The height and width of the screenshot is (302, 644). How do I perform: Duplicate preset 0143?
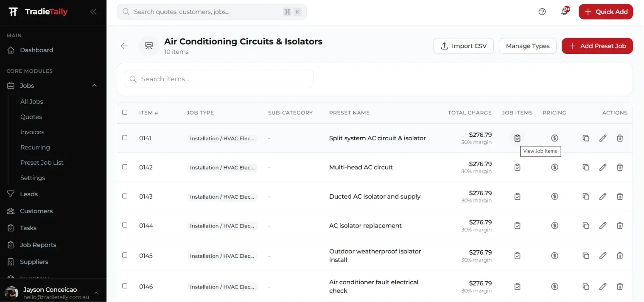[x=586, y=197]
